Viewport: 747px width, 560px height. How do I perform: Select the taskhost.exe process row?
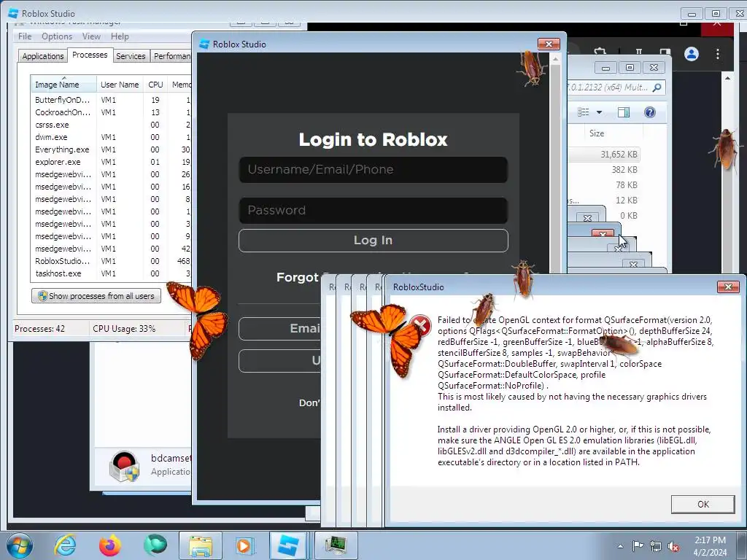coord(111,273)
